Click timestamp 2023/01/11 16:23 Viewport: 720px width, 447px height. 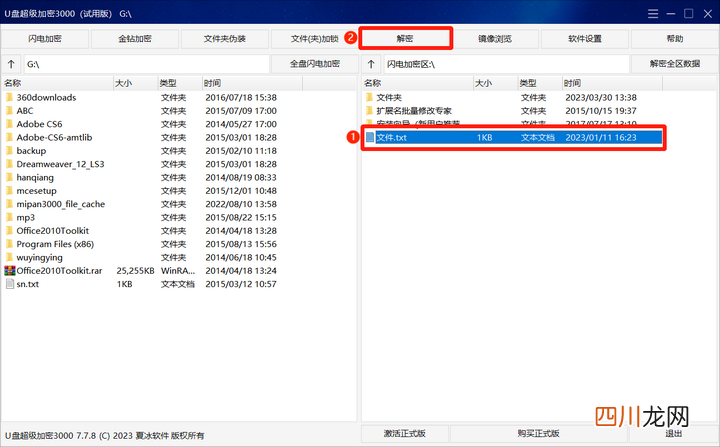coord(601,137)
